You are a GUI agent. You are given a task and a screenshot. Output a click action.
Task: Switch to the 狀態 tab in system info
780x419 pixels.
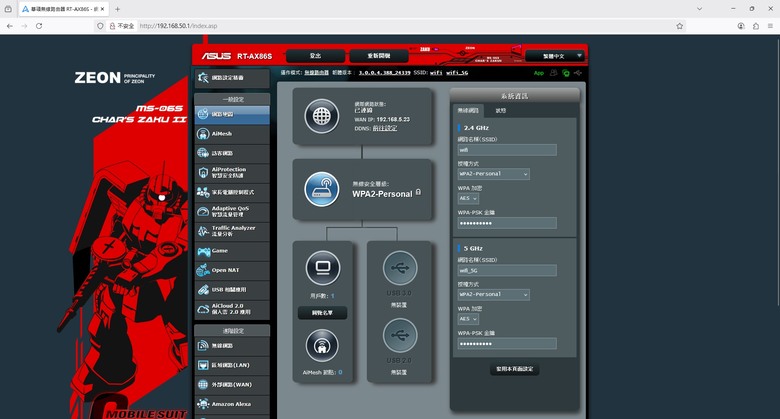pos(500,110)
